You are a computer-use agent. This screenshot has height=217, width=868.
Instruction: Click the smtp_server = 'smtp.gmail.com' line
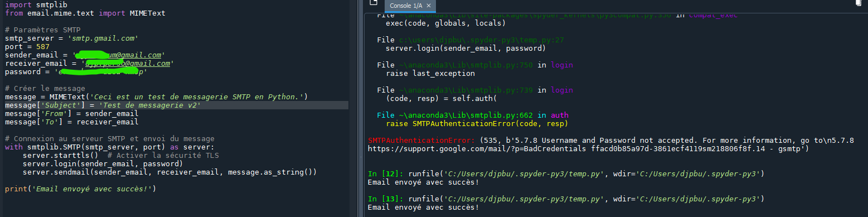pyautogui.click(x=72, y=38)
